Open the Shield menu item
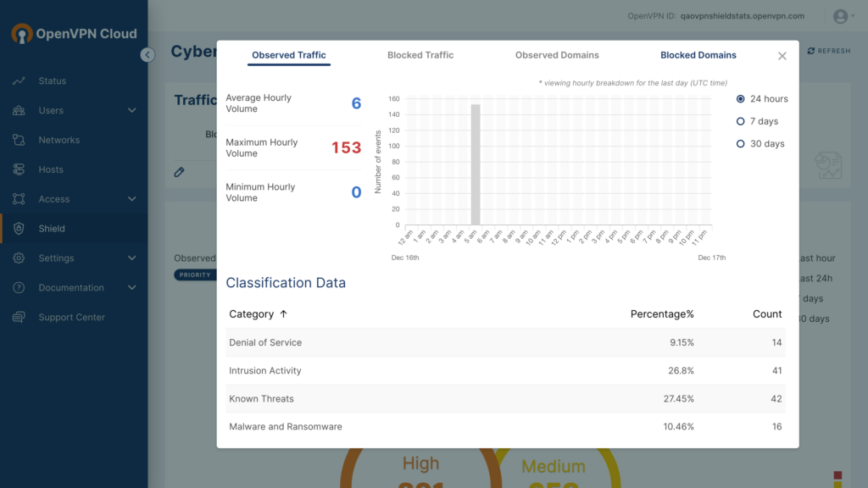The height and width of the screenshot is (488, 868). click(74, 229)
